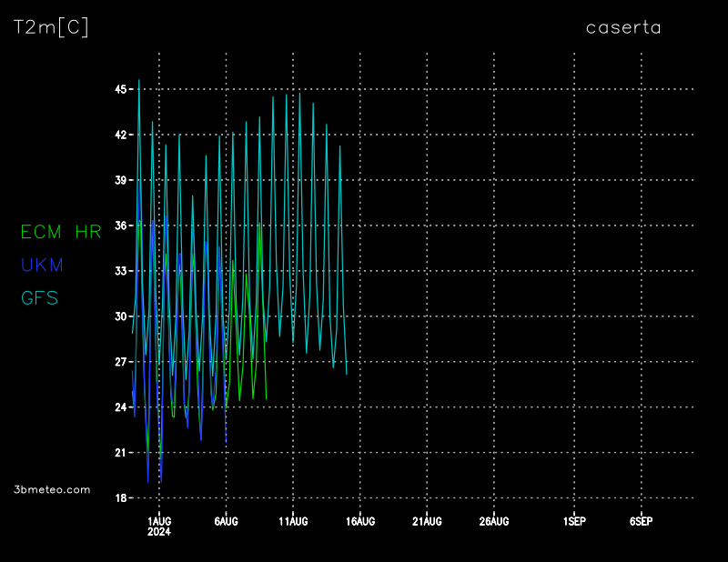Select the 16AUG date on the axis
This screenshot has height=562, width=728.
(x=360, y=521)
